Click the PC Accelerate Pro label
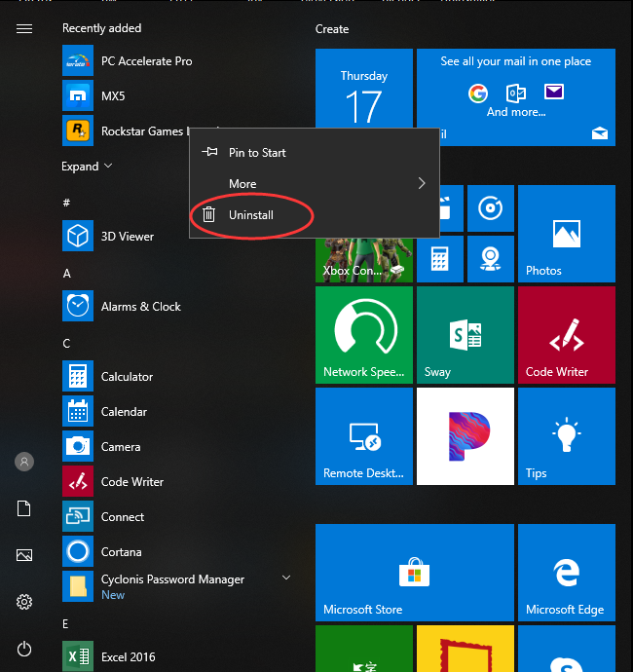 point(147,61)
